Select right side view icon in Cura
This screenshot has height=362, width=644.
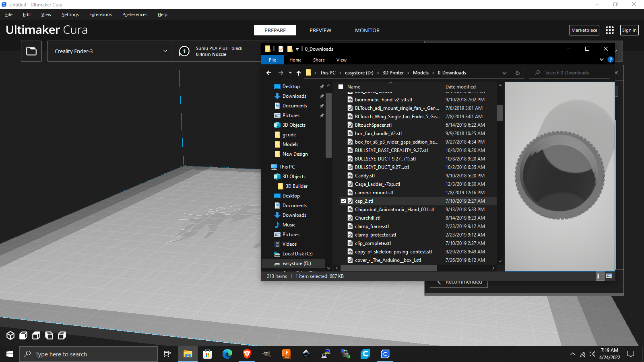62,335
